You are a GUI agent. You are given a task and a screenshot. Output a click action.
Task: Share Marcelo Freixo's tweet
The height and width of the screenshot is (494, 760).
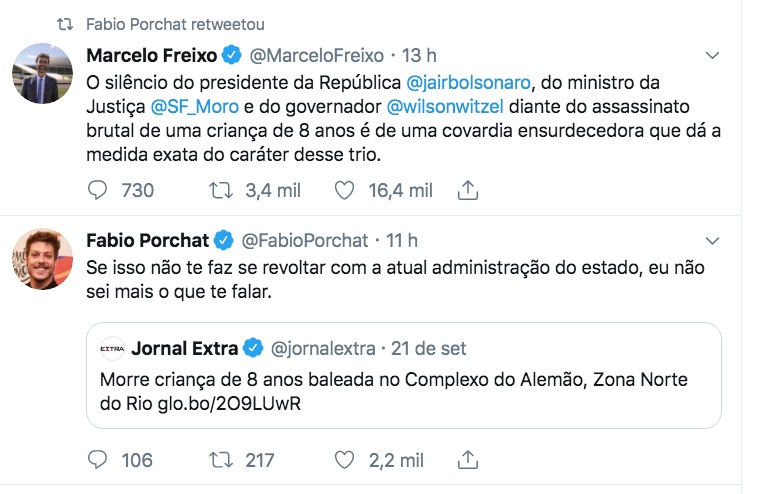467,190
